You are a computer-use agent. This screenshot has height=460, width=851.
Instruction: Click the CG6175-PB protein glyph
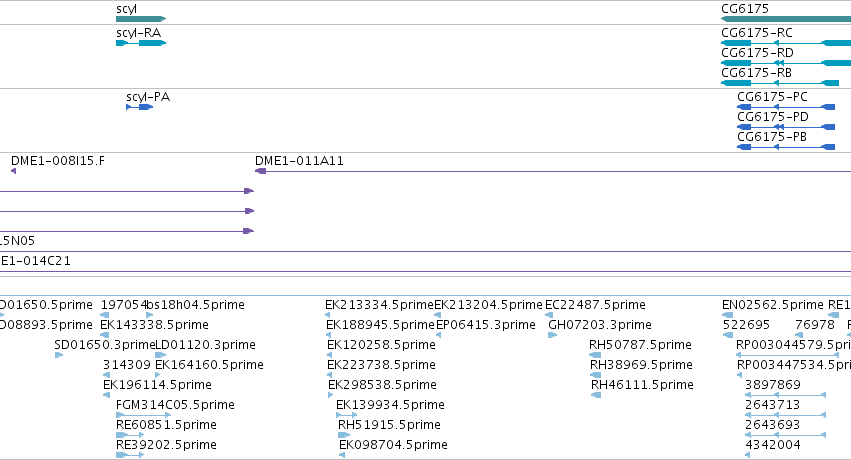click(786, 147)
